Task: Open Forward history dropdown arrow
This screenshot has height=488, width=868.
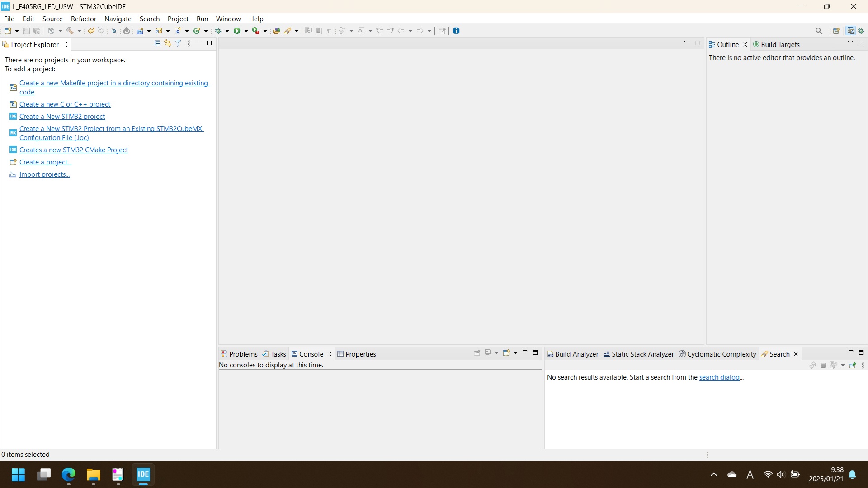Action: [x=429, y=31]
